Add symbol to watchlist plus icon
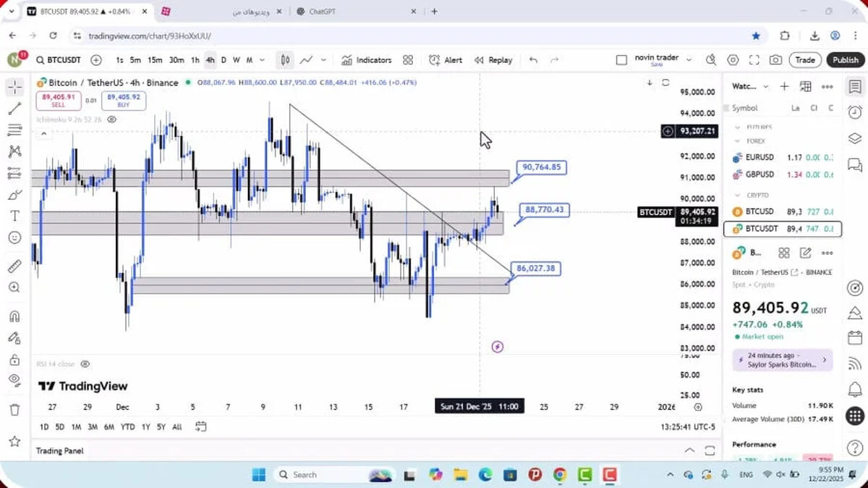 (x=784, y=86)
